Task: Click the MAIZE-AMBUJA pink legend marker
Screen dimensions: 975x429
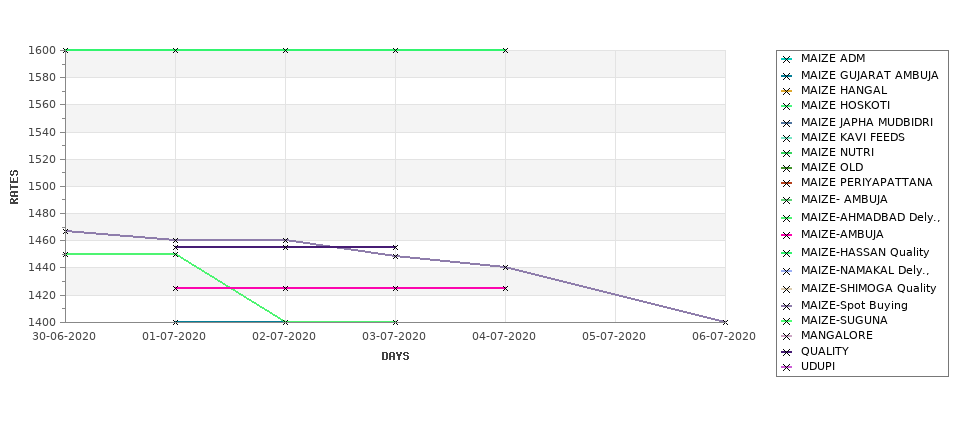Action: coord(787,236)
